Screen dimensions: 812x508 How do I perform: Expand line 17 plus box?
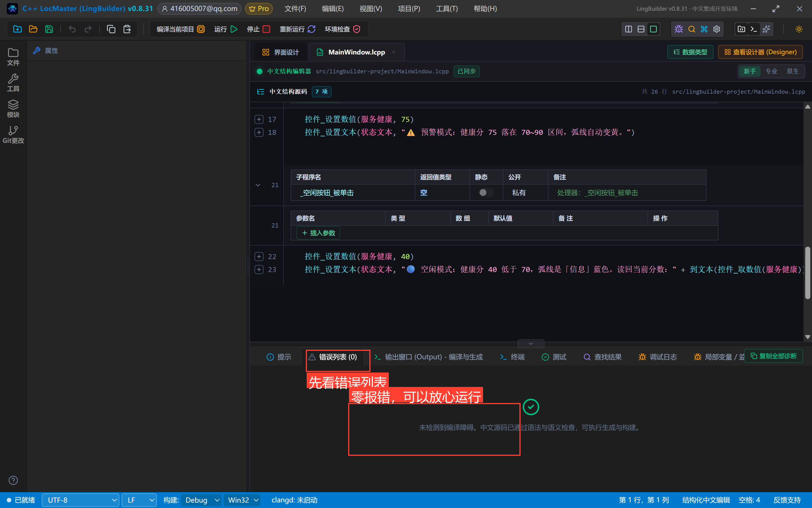259,119
